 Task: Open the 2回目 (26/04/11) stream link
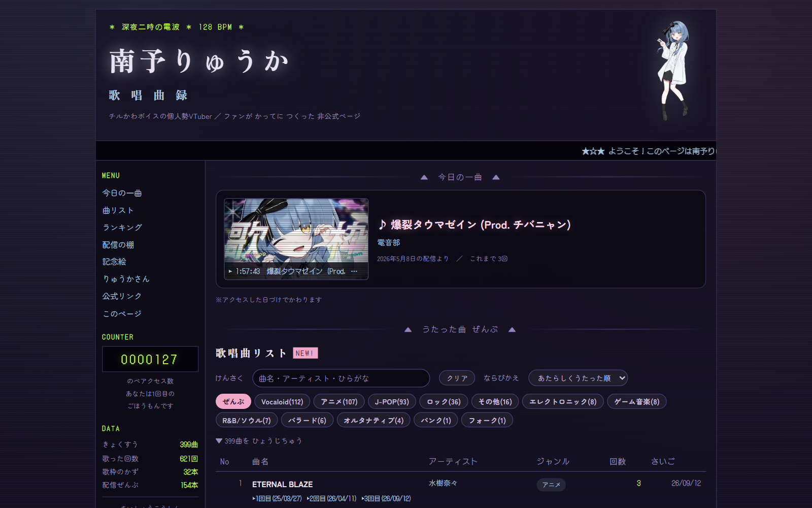[x=332, y=498]
